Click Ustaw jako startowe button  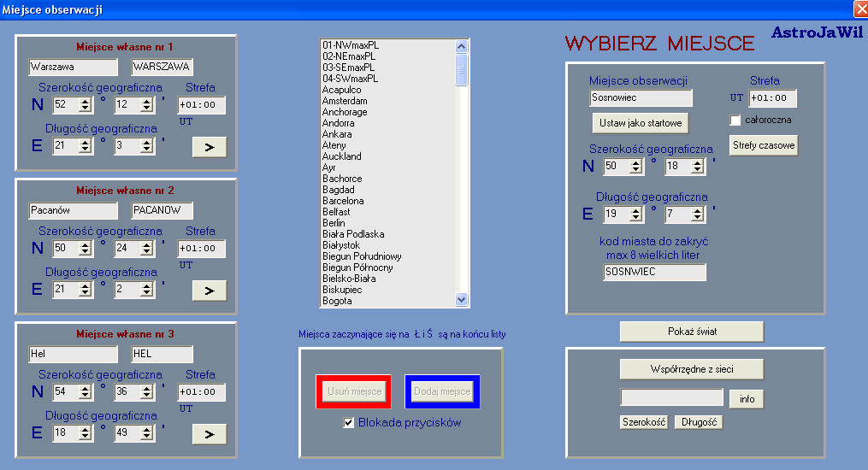tap(641, 123)
